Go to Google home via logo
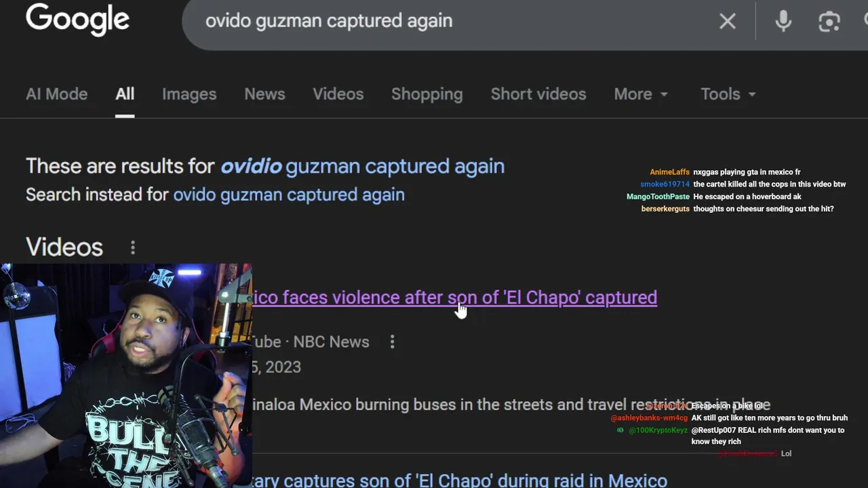Screen dimensions: 868x488 point(77,19)
